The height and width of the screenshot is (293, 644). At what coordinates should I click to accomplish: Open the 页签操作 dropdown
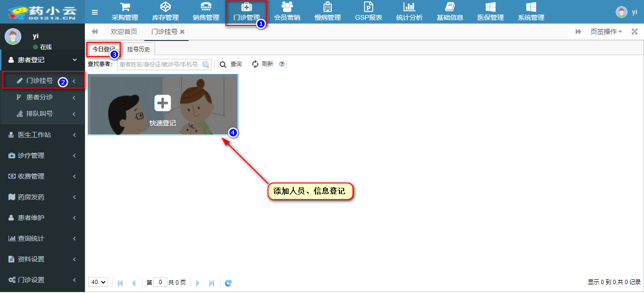coord(606,32)
